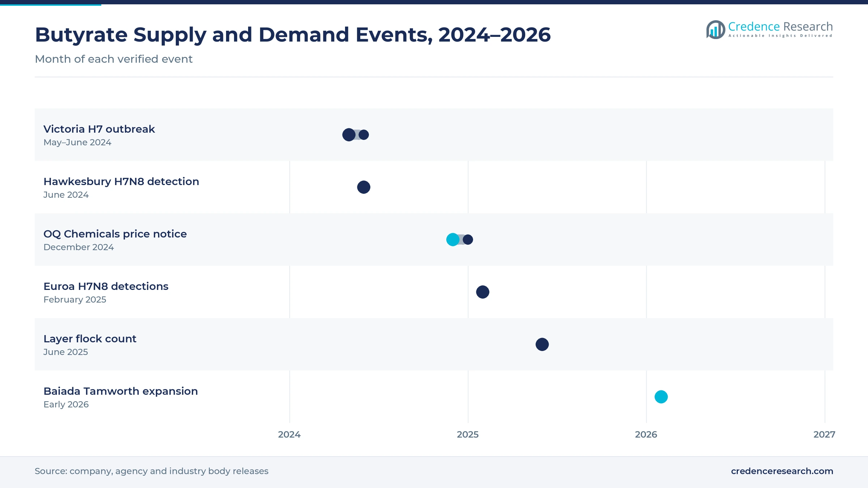Select the Layer flock count marker
Image resolution: width=868 pixels, height=488 pixels.
[542, 344]
